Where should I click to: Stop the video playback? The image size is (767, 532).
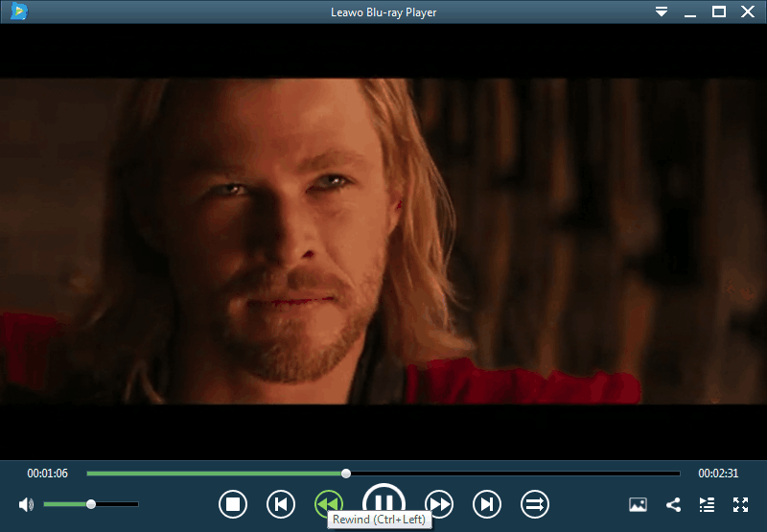click(x=232, y=503)
